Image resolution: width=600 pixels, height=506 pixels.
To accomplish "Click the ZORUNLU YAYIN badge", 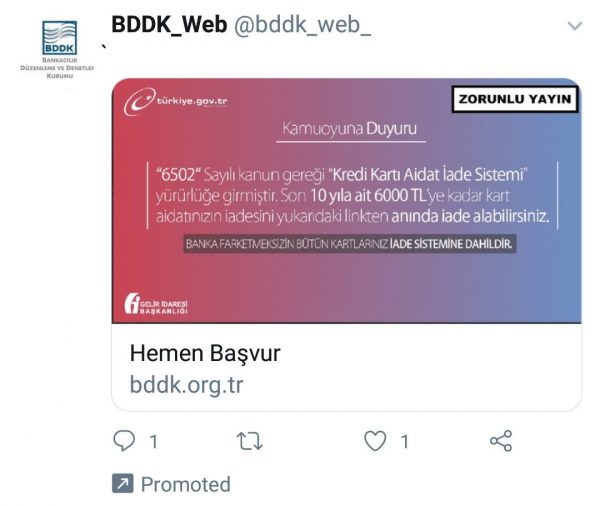I will 515,99.
